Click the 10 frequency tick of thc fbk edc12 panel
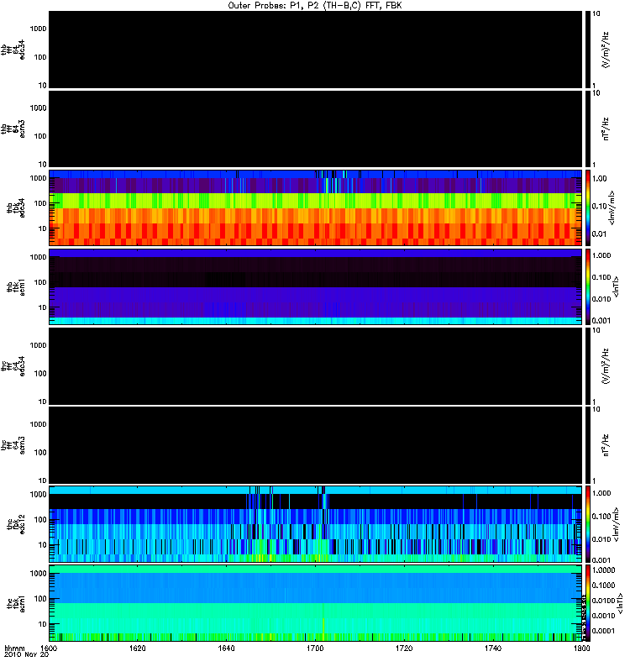The width and height of the screenshot is (630, 672). click(x=43, y=545)
